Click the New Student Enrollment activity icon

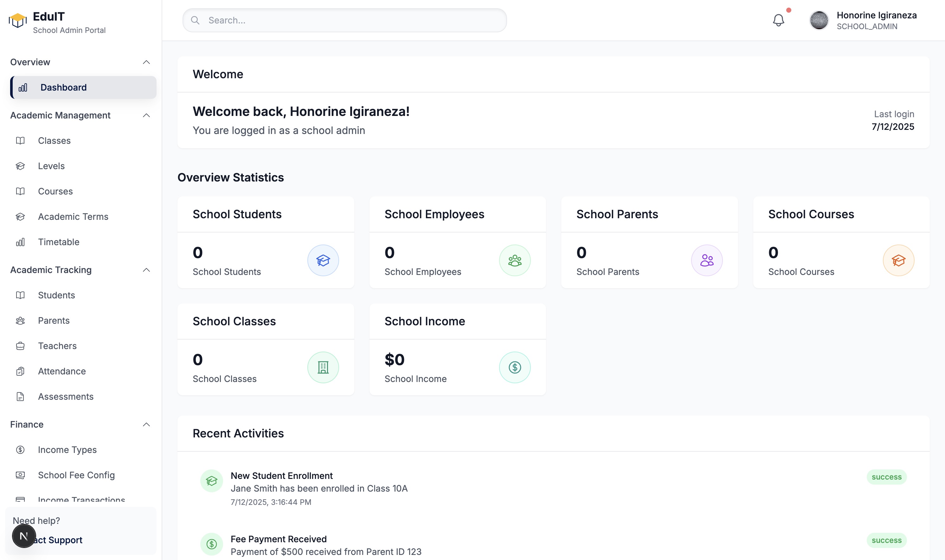[211, 481]
